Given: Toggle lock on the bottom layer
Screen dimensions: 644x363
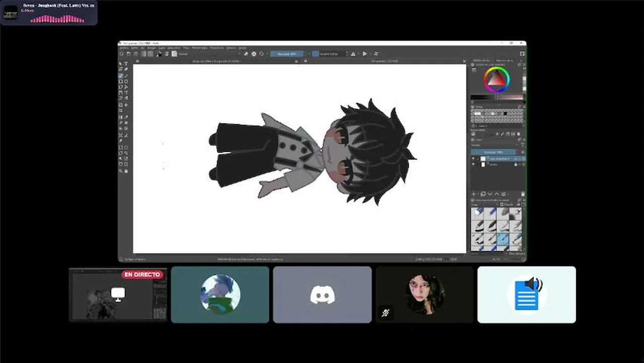Looking at the screenshot, I should coord(516,164).
